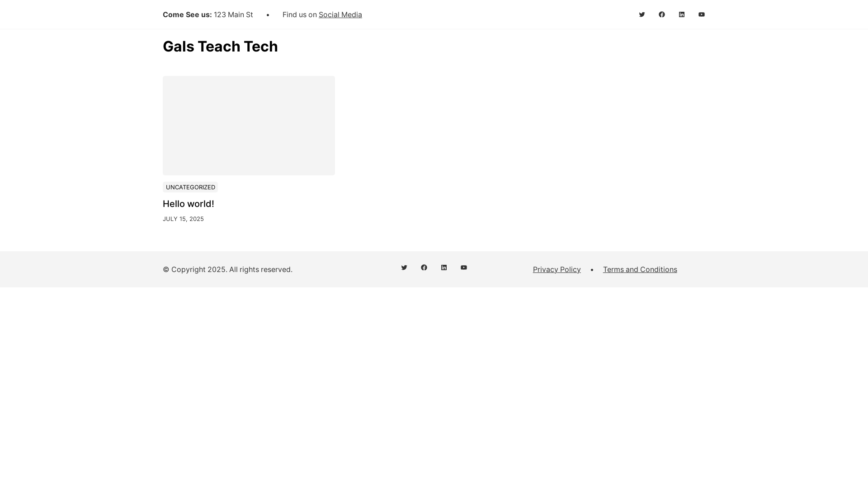Go to Gals Teach Tech site title
The image size is (868, 488).
220,46
